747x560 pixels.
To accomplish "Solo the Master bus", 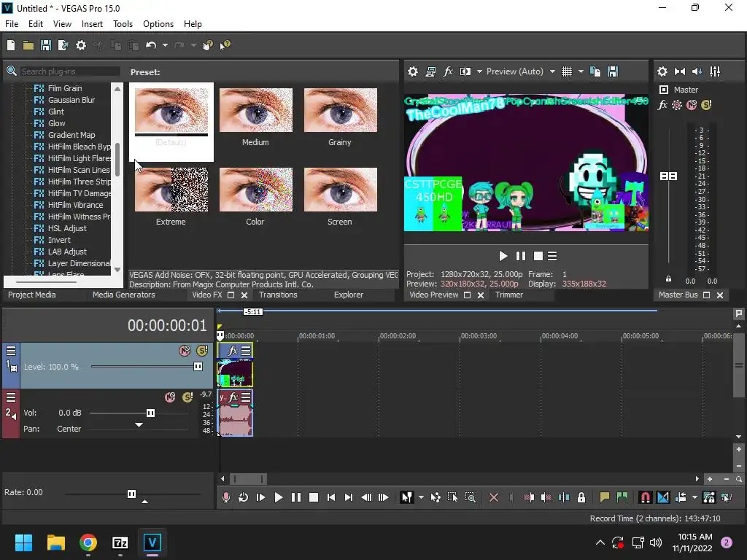I will (706, 105).
